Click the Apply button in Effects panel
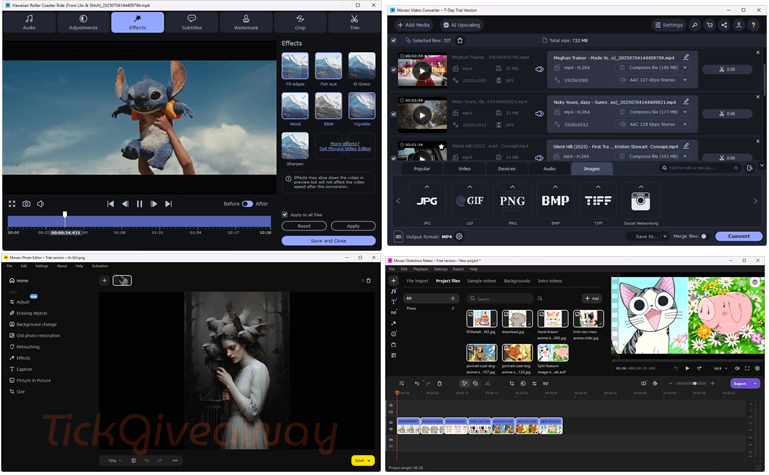 [x=353, y=226]
